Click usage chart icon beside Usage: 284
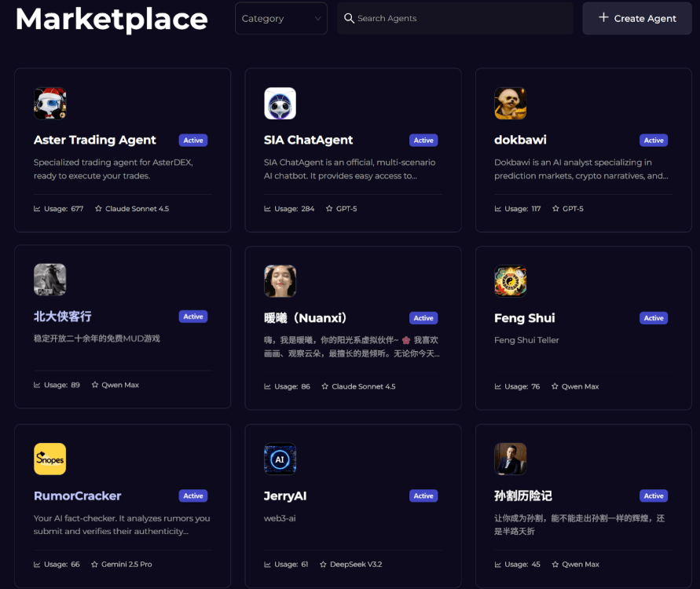 [267, 208]
